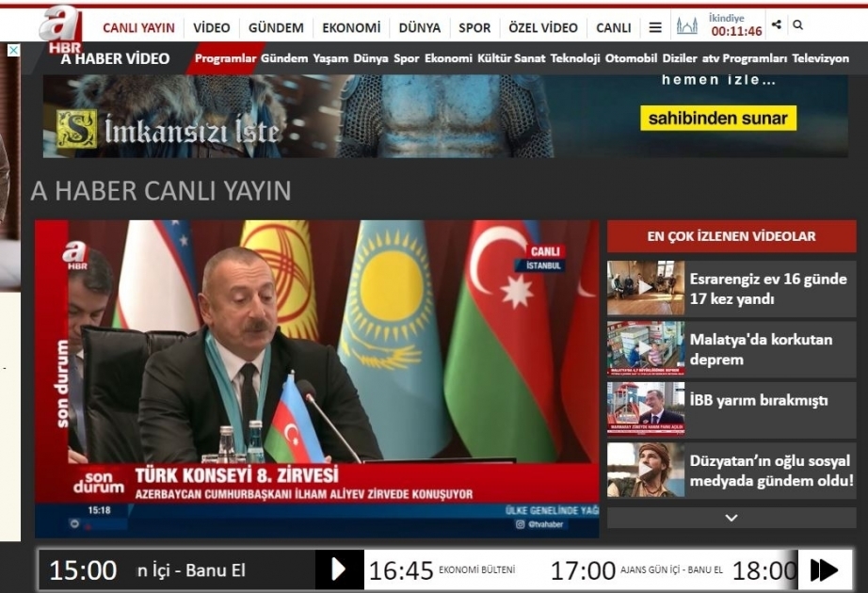The width and height of the screenshot is (868, 593).
Task: Select the Dünya video category
Action: pyautogui.click(x=371, y=58)
